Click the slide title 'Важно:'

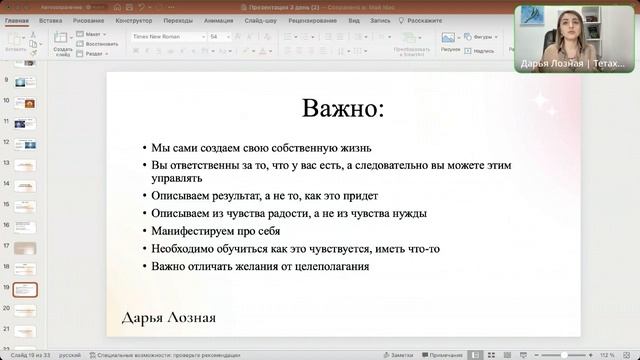tap(343, 109)
